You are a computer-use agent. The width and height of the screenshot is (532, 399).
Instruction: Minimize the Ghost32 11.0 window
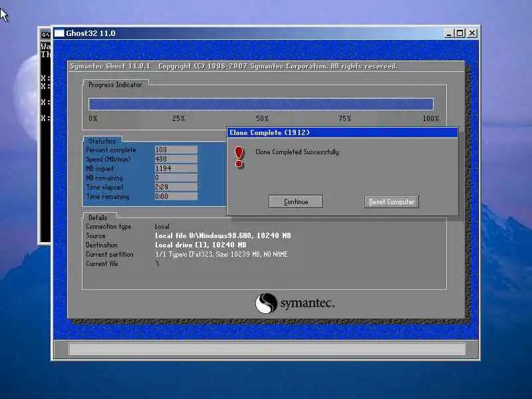[x=449, y=33]
